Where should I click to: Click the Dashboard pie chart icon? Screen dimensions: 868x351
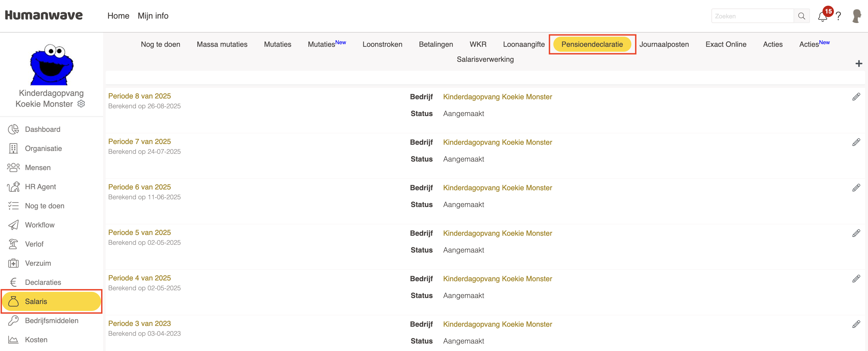click(13, 129)
